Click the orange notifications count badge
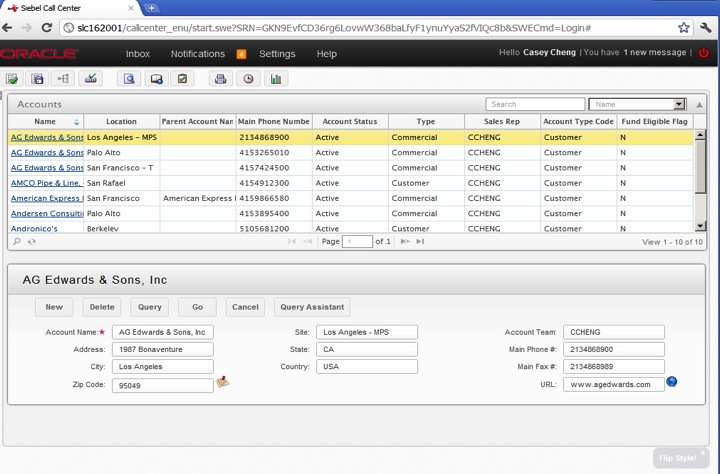720x474 pixels. [x=241, y=54]
